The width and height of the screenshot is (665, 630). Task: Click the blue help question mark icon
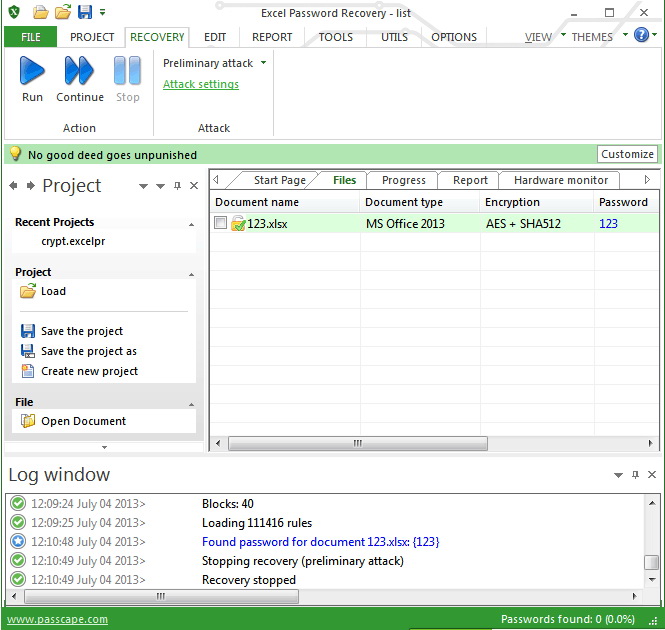pos(641,35)
